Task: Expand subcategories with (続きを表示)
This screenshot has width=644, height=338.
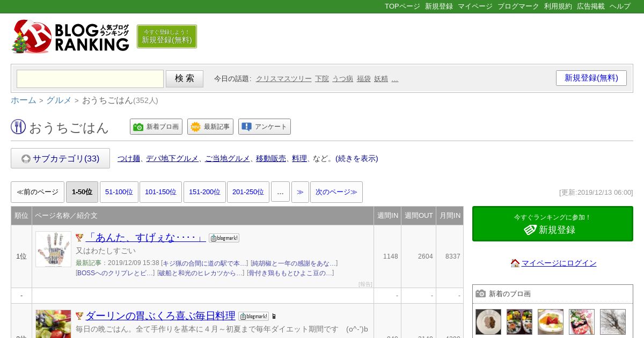Action: [357, 159]
